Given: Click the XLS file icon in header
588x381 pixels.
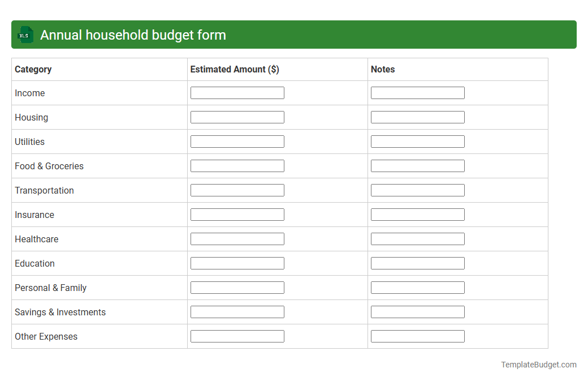Looking at the screenshot, I should point(25,35).
